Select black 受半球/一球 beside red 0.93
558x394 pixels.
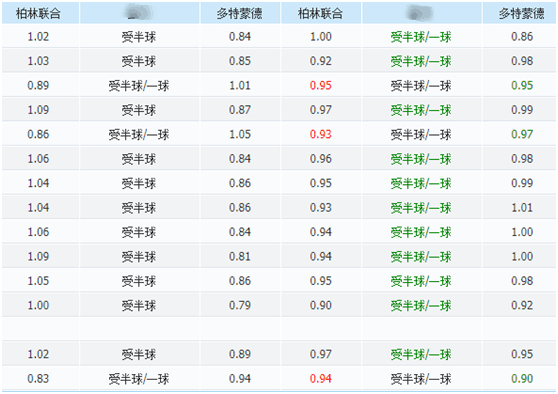[421, 135]
